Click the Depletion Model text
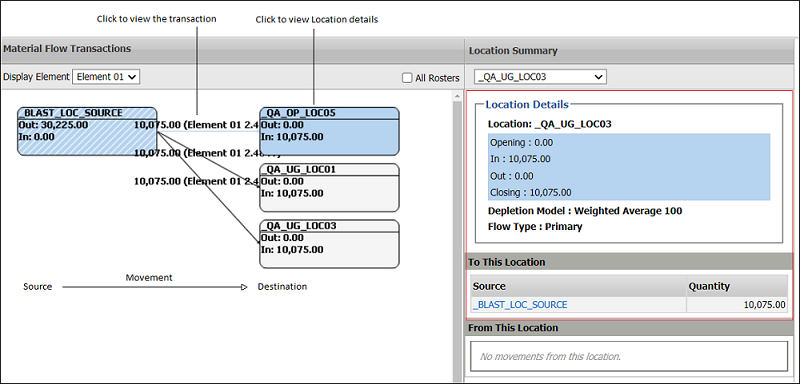Viewport: 800px width, 384px height. [585, 211]
